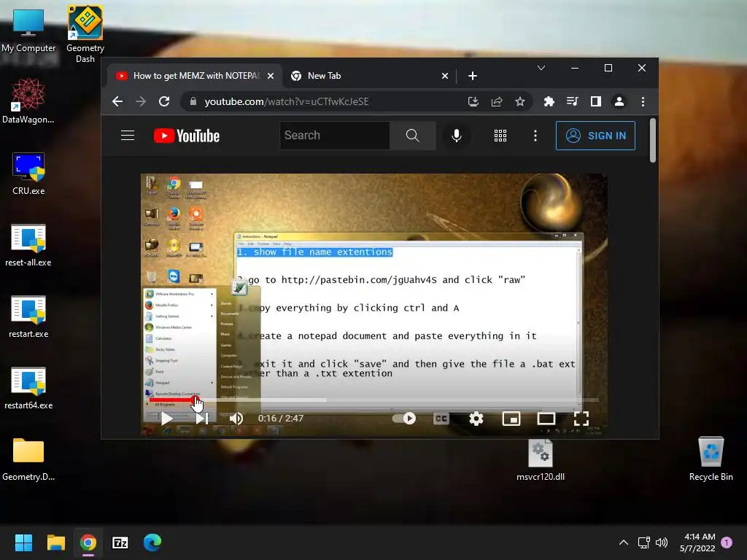Toggle the autoplay switch
The image size is (747, 560).
point(404,419)
